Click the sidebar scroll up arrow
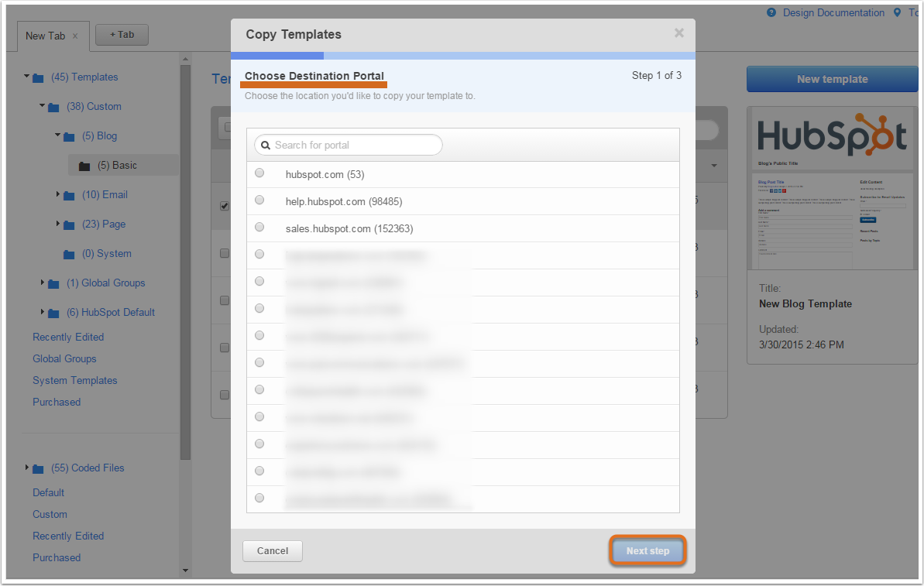Viewport: 924px width, 586px height. pyautogui.click(x=186, y=59)
